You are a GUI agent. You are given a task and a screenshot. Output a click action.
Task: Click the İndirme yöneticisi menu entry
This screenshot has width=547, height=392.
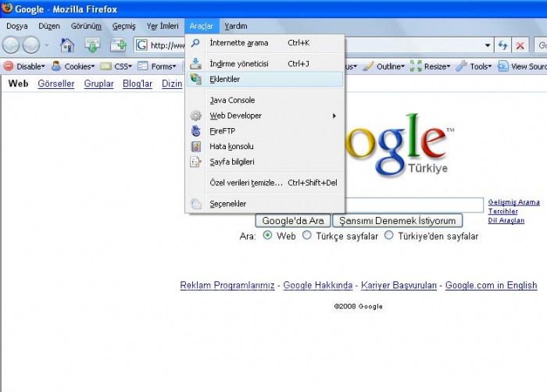pyautogui.click(x=238, y=64)
